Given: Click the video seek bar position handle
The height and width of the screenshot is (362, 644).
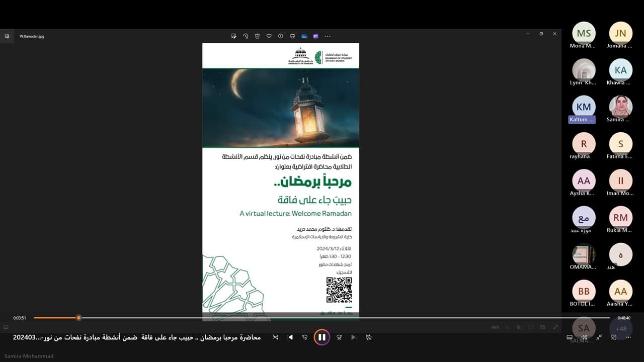Looking at the screenshot, I should [x=78, y=318].
